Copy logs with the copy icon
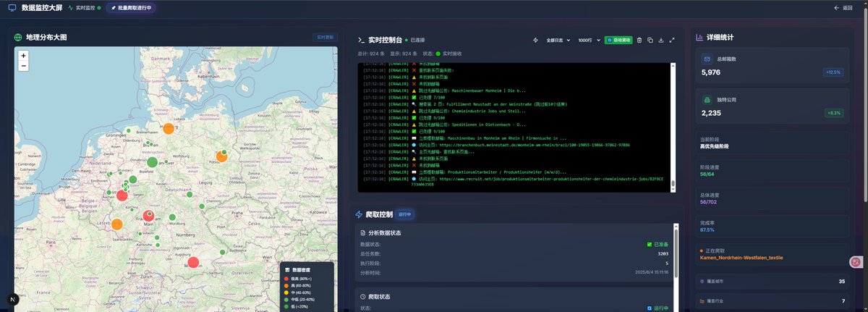 [650, 40]
